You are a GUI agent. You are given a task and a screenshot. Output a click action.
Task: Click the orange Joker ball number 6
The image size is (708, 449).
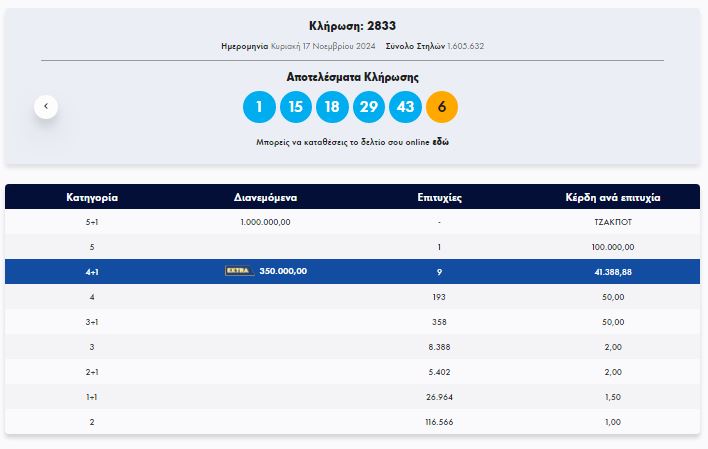(442, 107)
